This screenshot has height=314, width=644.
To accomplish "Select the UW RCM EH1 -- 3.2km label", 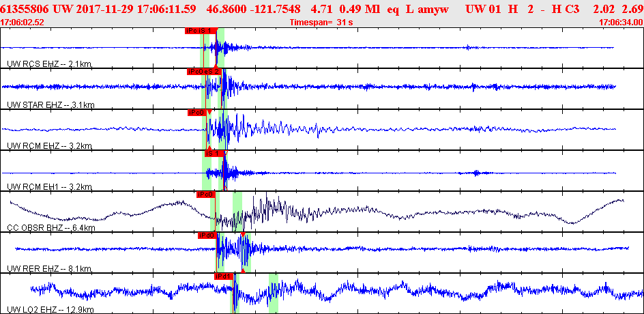I will pos(50,187).
